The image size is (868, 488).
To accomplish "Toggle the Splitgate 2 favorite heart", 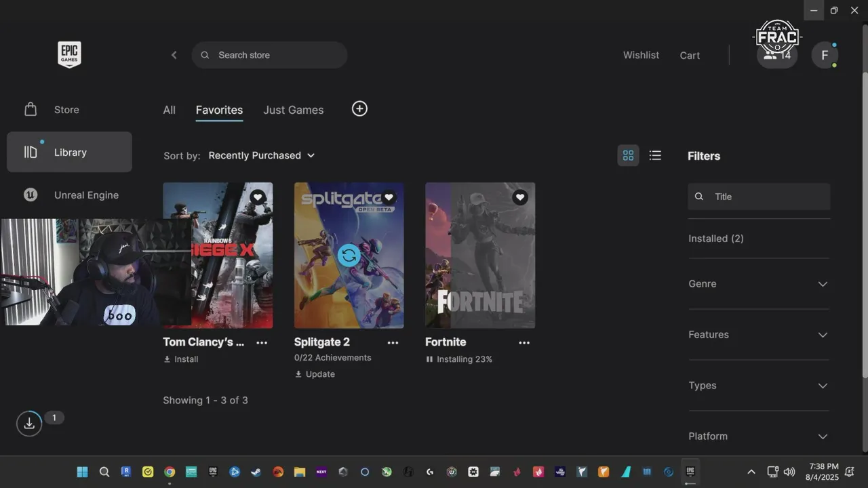I will click(389, 197).
